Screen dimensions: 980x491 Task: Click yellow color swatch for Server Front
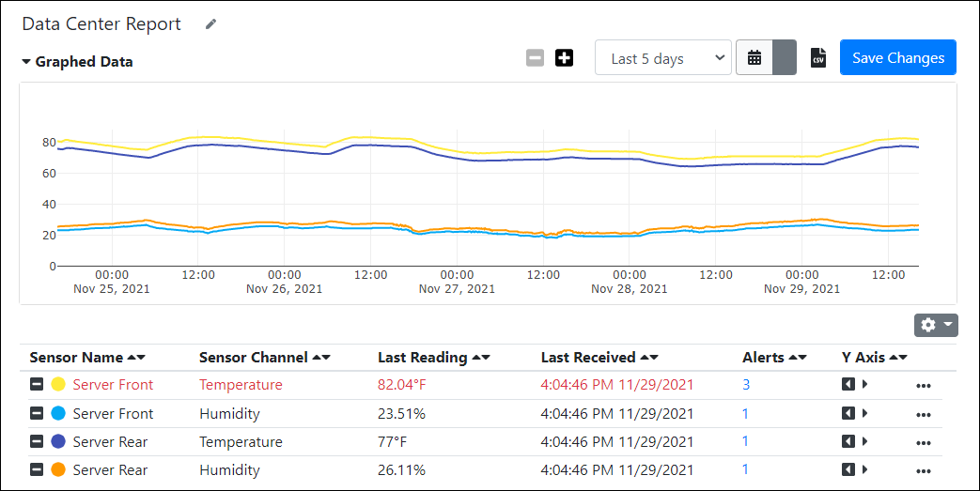point(58,384)
